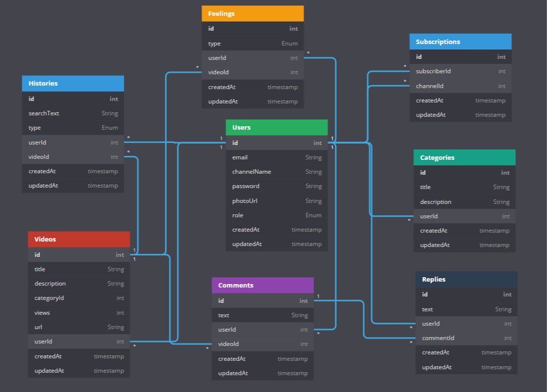Click createdAt row in Feelings table
Screen dimensions: 547x392
coord(252,87)
